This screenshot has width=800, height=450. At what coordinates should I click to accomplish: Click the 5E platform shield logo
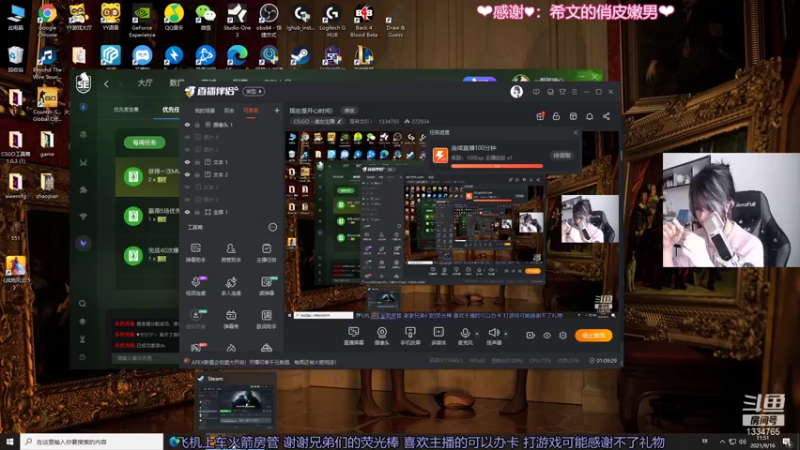(83, 83)
